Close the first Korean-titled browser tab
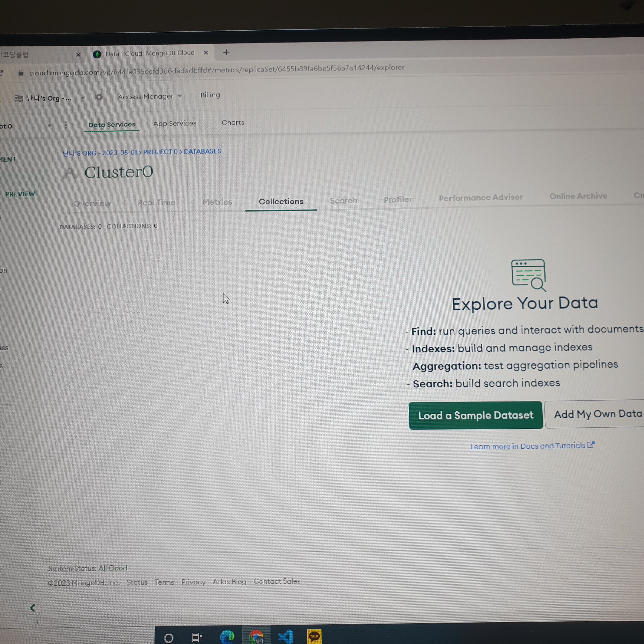Screen dimensions: 644x644 click(78, 54)
